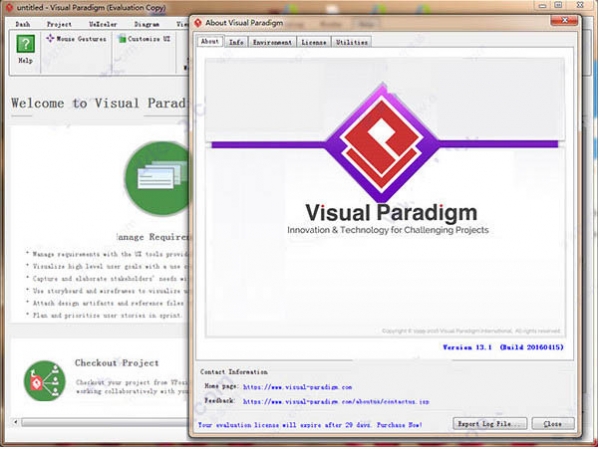600x449 pixels.
Task: Minimize the main Visual Paradigm window
Action: click(x=542, y=5)
